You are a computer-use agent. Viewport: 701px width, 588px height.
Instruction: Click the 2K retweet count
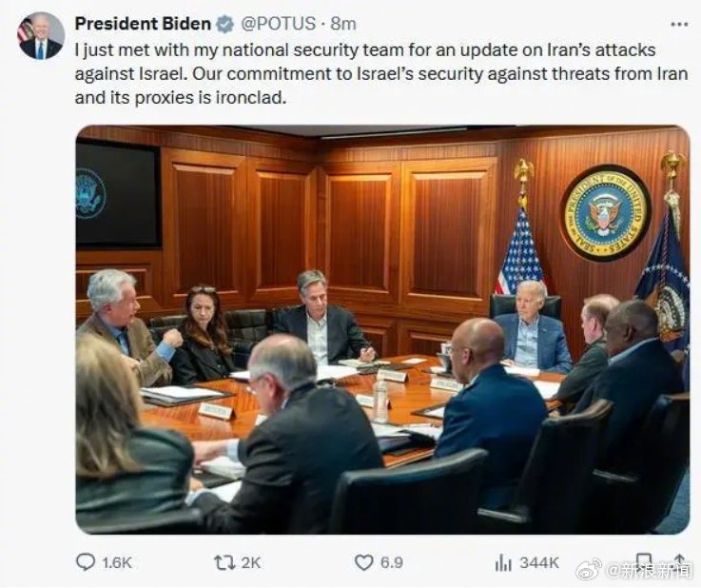[x=250, y=562]
